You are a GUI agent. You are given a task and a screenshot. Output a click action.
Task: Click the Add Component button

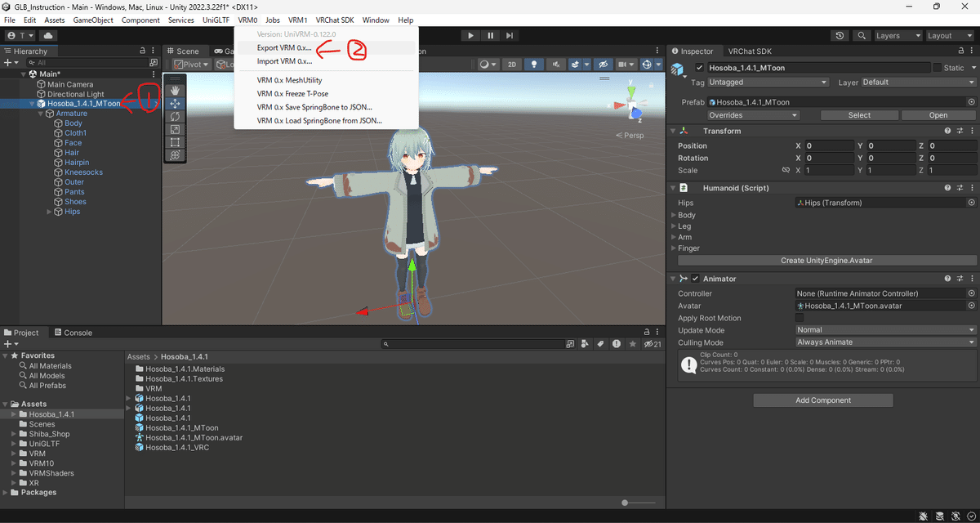pyautogui.click(x=823, y=400)
